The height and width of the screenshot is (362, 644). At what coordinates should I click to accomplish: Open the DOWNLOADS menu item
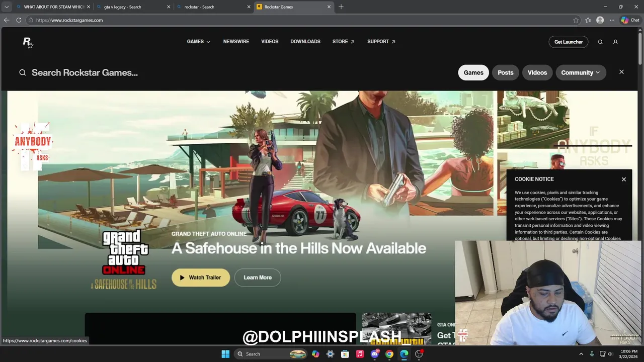(305, 42)
